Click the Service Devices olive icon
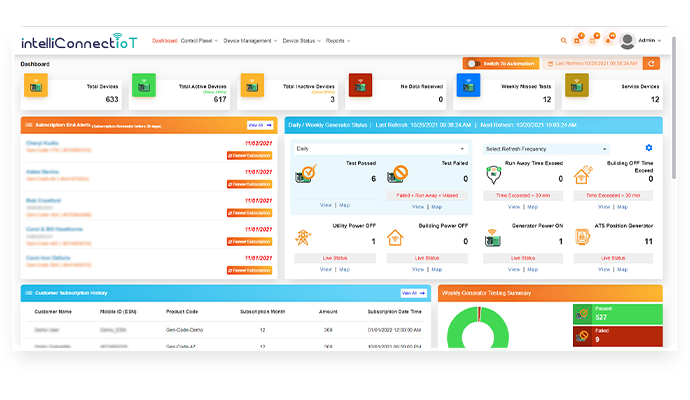690x400 pixels. [x=576, y=85]
